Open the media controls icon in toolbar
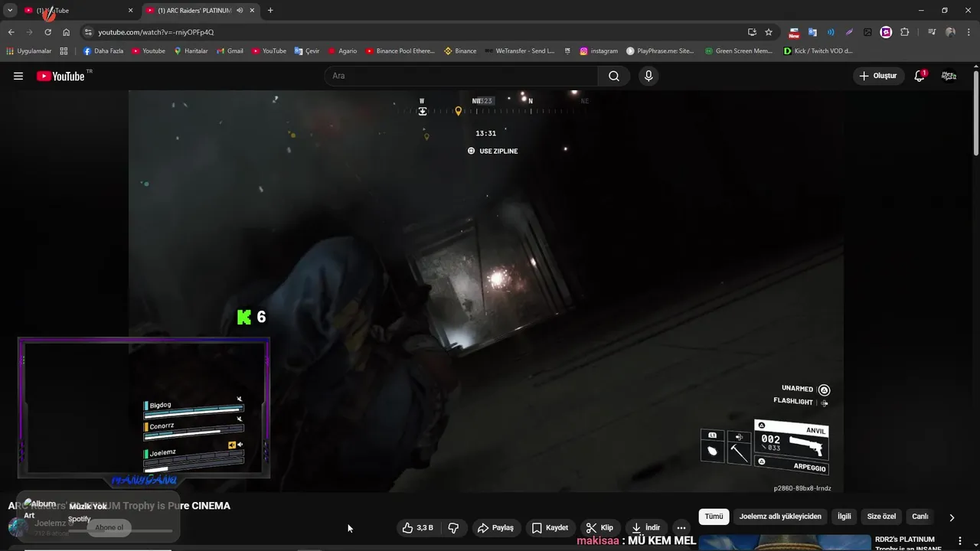The height and width of the screenshot is (551, 980). click(932, 32)
